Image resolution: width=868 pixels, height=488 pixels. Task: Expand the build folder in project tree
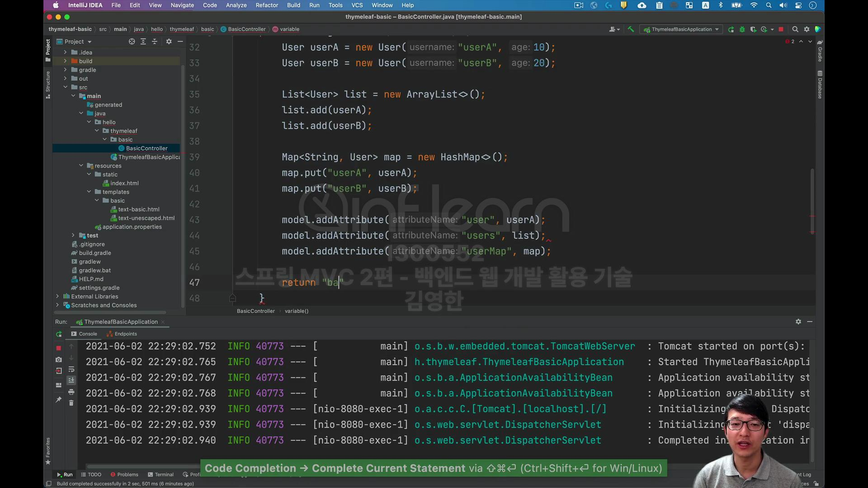[65, 61]
